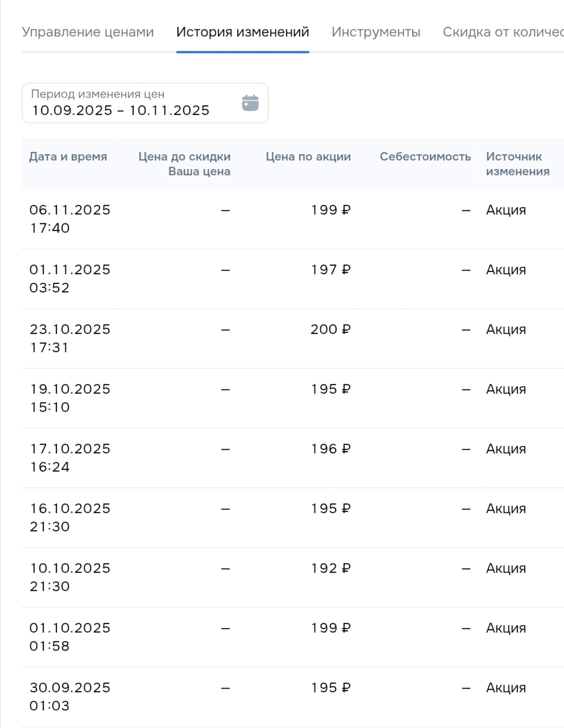Screen dimensions: 564x728
Task: Click the 192 ₽ promo price
Action: tap(330, 568)
